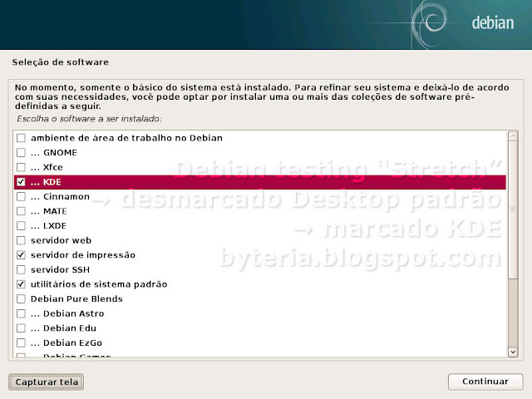Uncheck the KDE checkbox

click(21, 182)
